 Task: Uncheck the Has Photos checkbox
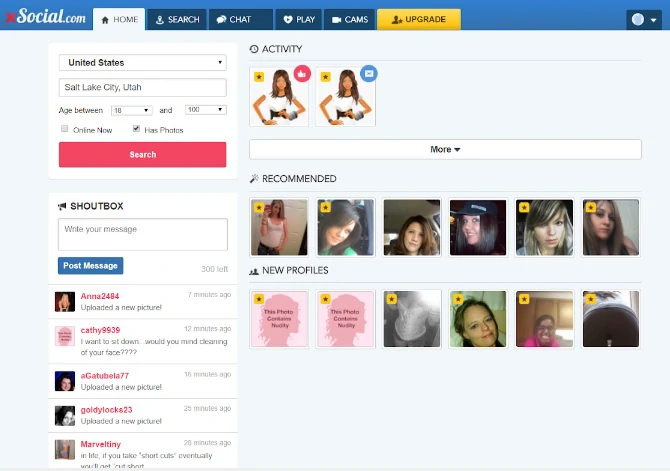pyautogui.click(x=136, y=129)
